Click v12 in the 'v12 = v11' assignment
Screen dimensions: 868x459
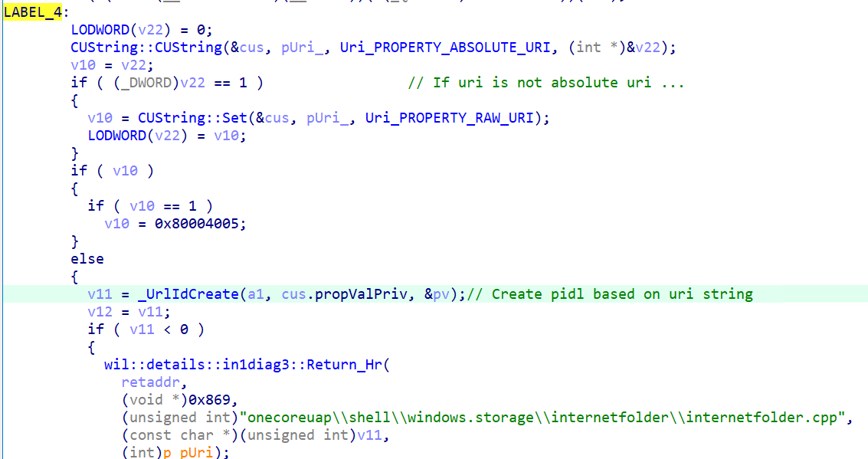(x=100, y=312)
